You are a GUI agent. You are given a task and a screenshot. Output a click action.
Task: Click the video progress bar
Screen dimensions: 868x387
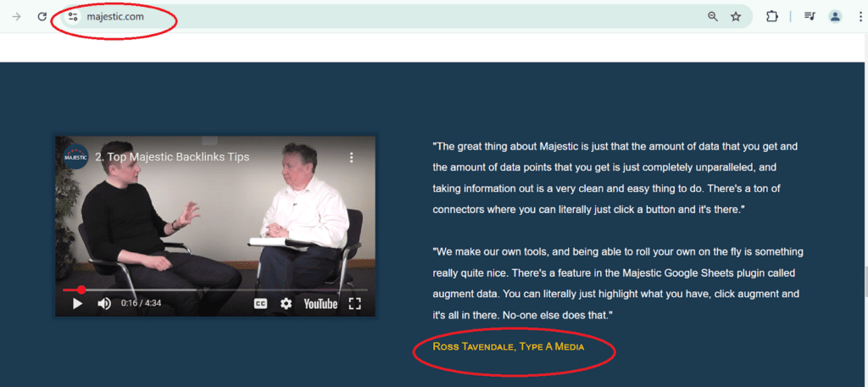(x=214, y=289)
